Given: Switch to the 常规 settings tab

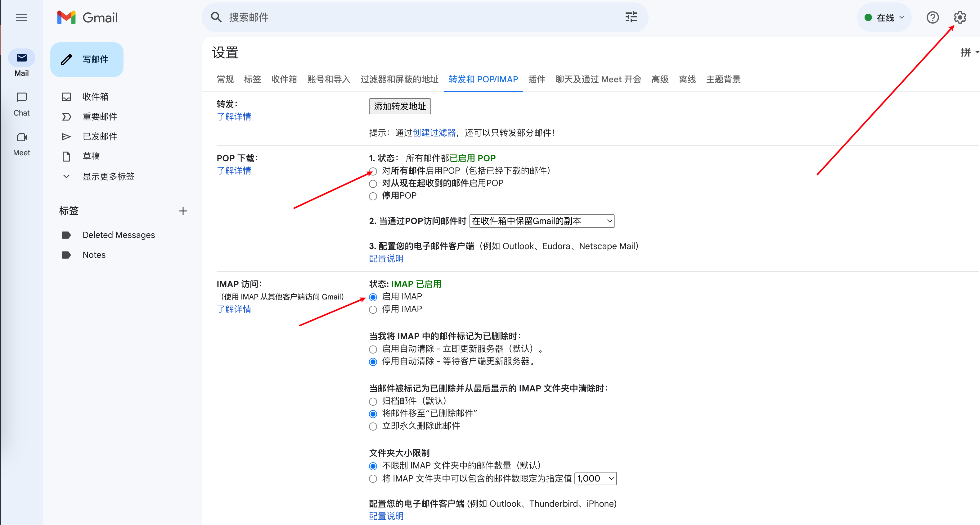Looking at the screenshot, I should [x=225, y=79].
